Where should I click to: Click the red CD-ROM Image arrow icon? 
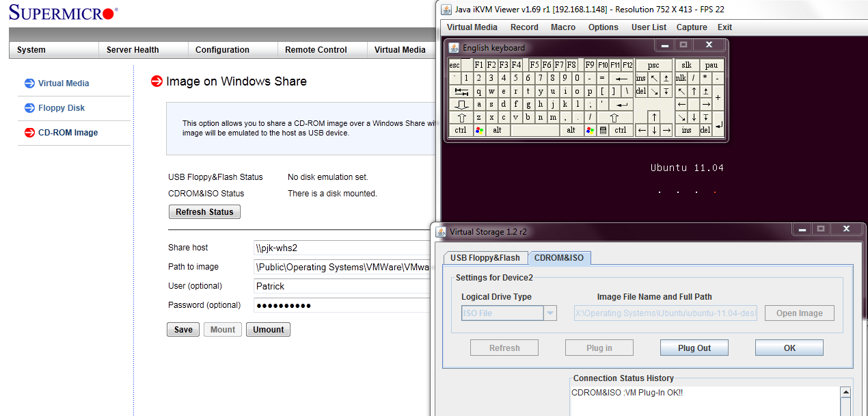pyautogui.click(x=29, y=133)
